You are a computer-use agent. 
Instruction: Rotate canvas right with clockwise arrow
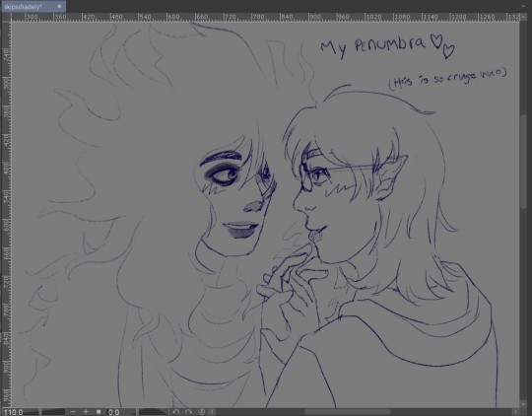click(188, 412)
